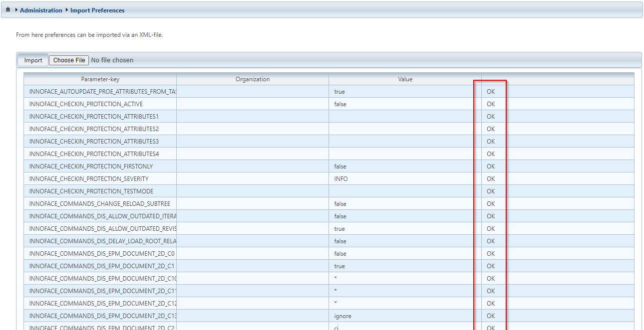
Task: Click the Import Preferences breadcrumb
Action: [97, 10]
